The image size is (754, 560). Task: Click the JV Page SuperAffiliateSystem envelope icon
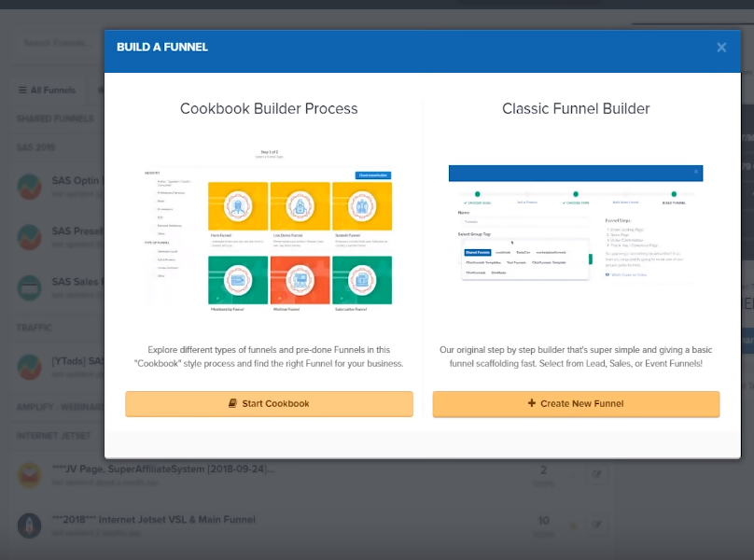click(29, 475)
